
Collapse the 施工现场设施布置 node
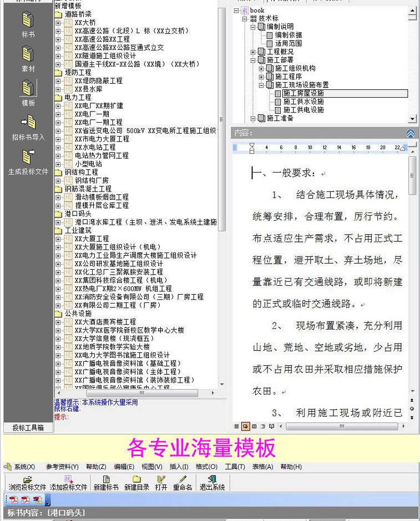(261, 85)
